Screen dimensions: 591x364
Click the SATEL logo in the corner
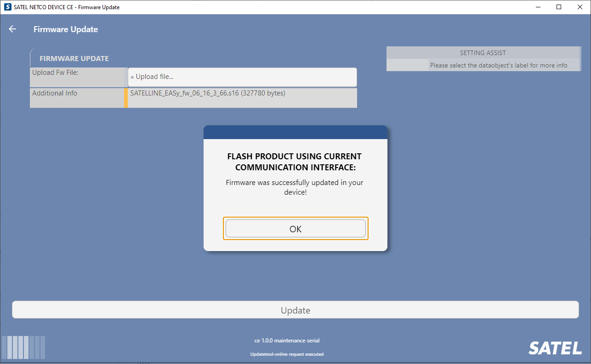tap(555, 348)
